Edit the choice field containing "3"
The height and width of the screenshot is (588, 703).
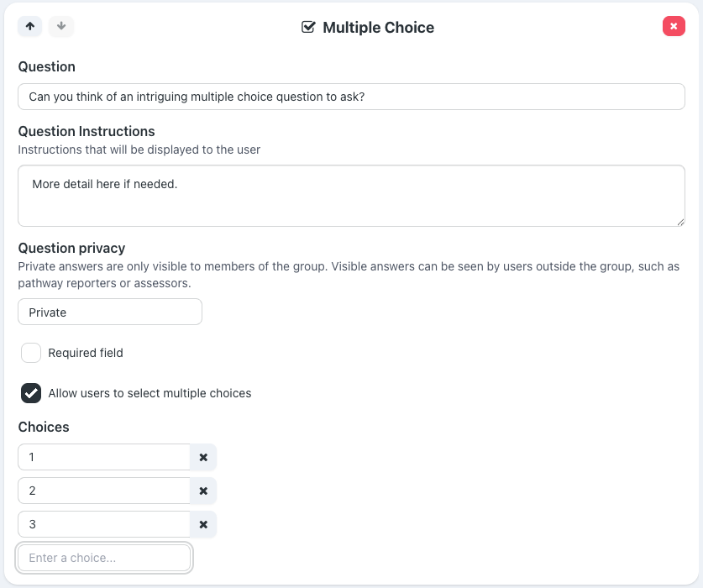tap(104, 524)
